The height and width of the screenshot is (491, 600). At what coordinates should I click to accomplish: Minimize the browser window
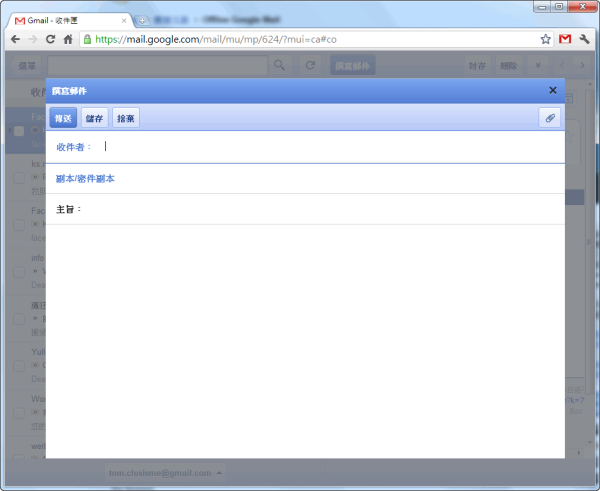542,7
